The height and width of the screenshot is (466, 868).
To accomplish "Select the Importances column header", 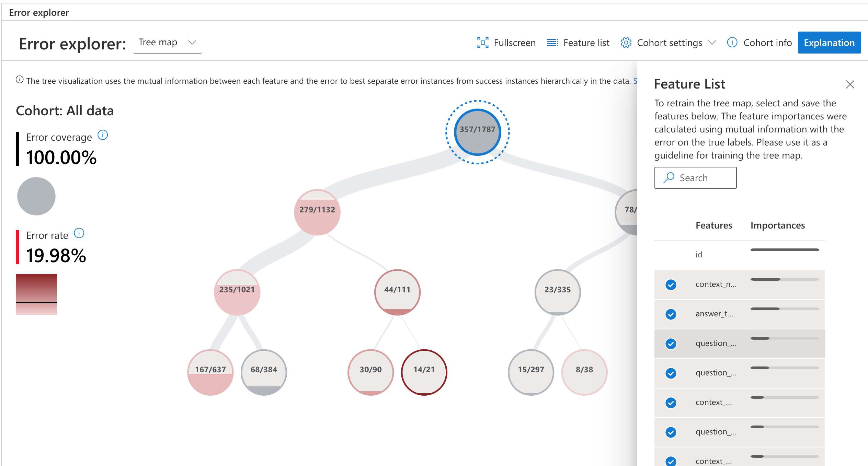I will pos(777,225).
